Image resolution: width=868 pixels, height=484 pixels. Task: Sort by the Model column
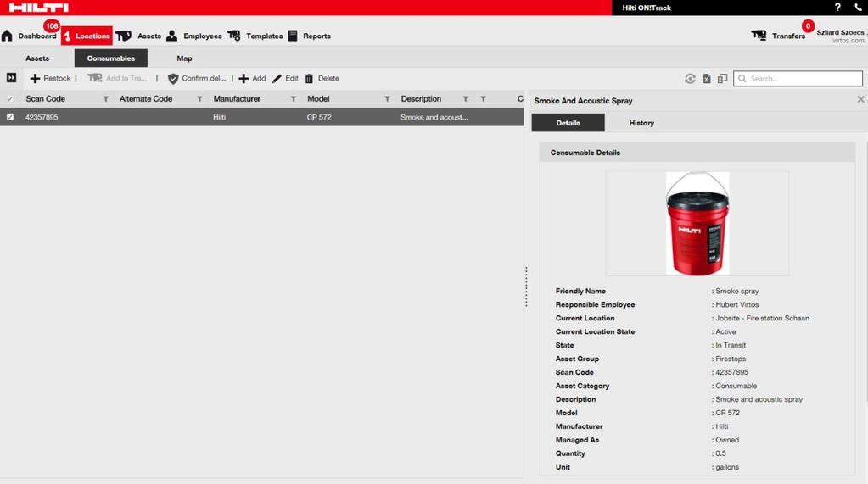tap(318, 99)
